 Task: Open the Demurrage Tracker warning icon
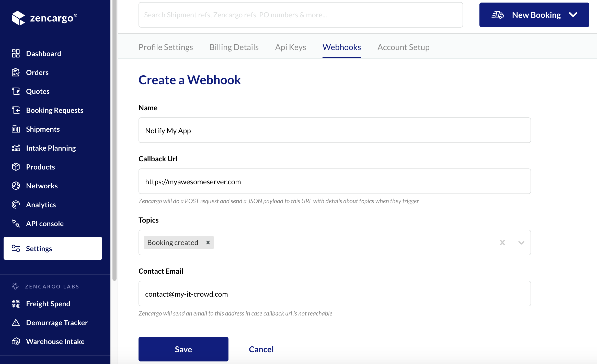16,322
